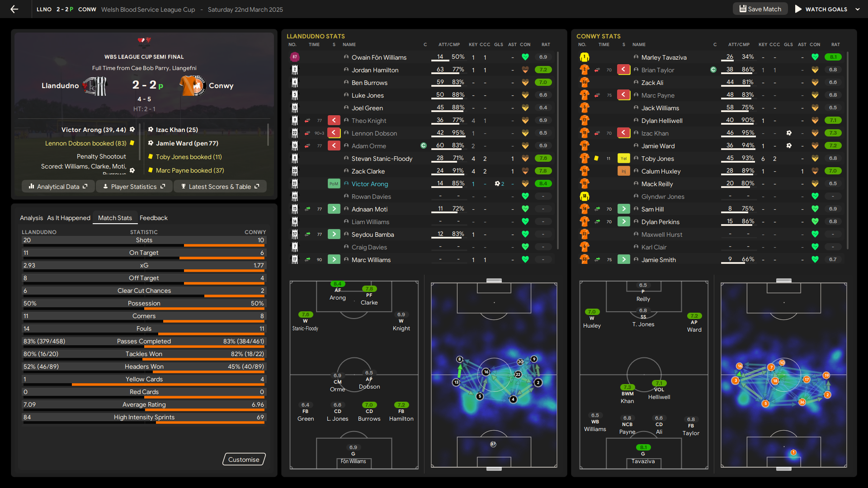Click the back arrow in the top bar
Viewport: 868px width, 488px height.
click(x=14, y=9)
